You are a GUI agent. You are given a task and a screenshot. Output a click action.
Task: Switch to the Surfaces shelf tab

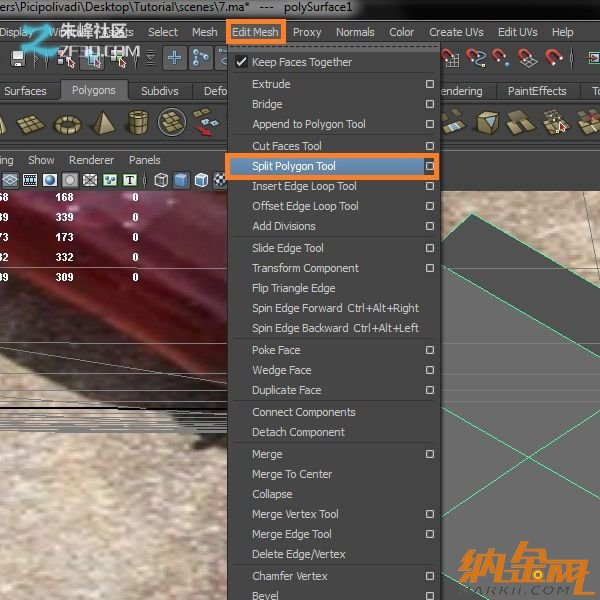25,91
